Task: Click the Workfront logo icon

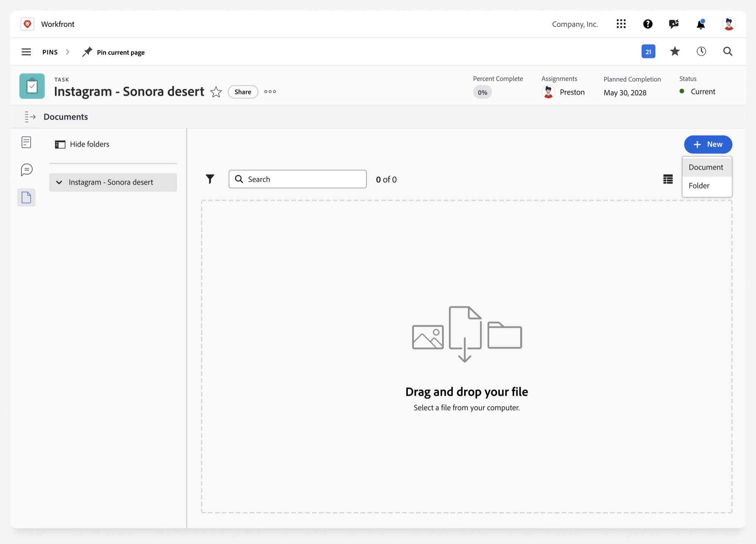Action: (x=28, y=24)
